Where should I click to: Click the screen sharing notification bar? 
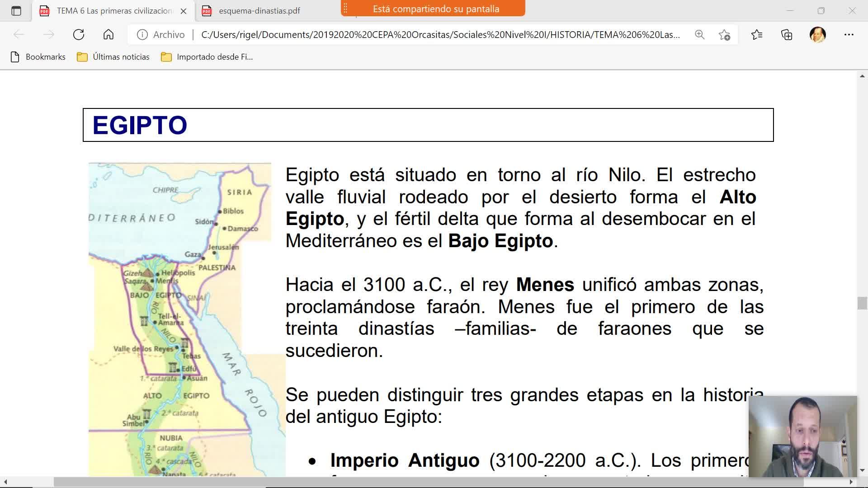point(435,9)
